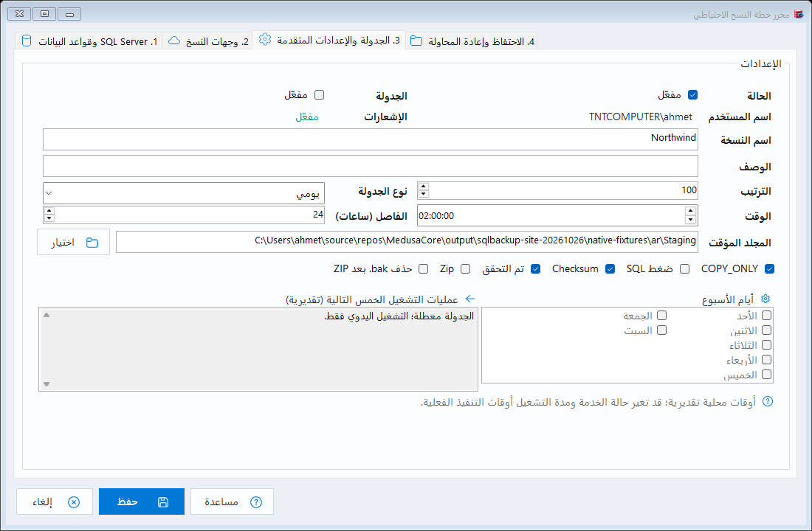The height and width of the screenshot is (531, 812).
Task: Click into the empty الوصف field
Action: tap(371, 166)
